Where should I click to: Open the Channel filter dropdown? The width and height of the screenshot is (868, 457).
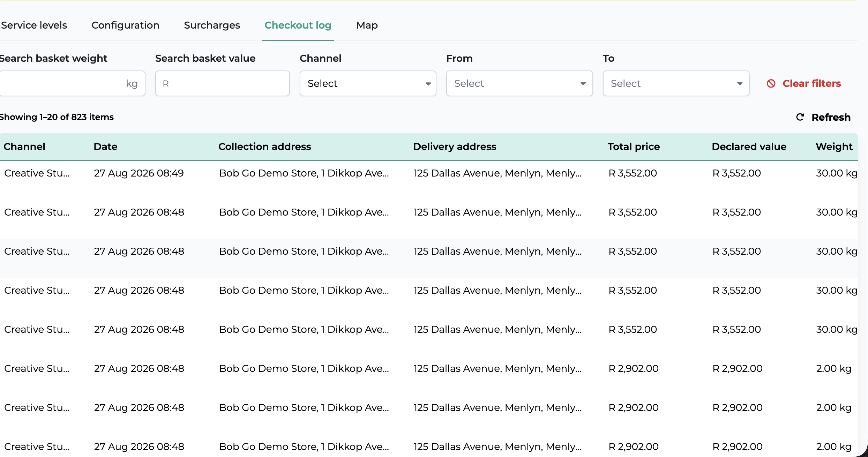(x=368, y=83)
